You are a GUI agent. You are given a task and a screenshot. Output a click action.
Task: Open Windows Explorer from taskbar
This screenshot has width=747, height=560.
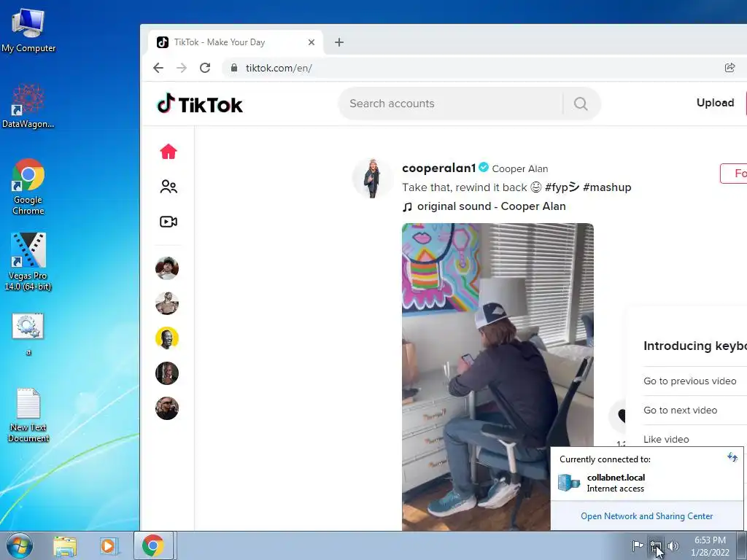click(65, 545)
